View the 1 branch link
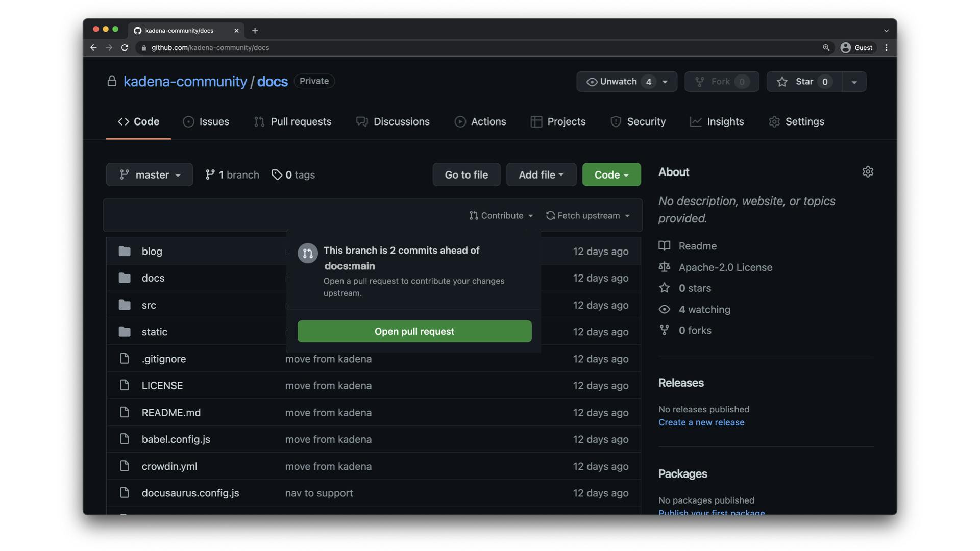The height and width of the screenshot is (551, 980). [232, 174]
